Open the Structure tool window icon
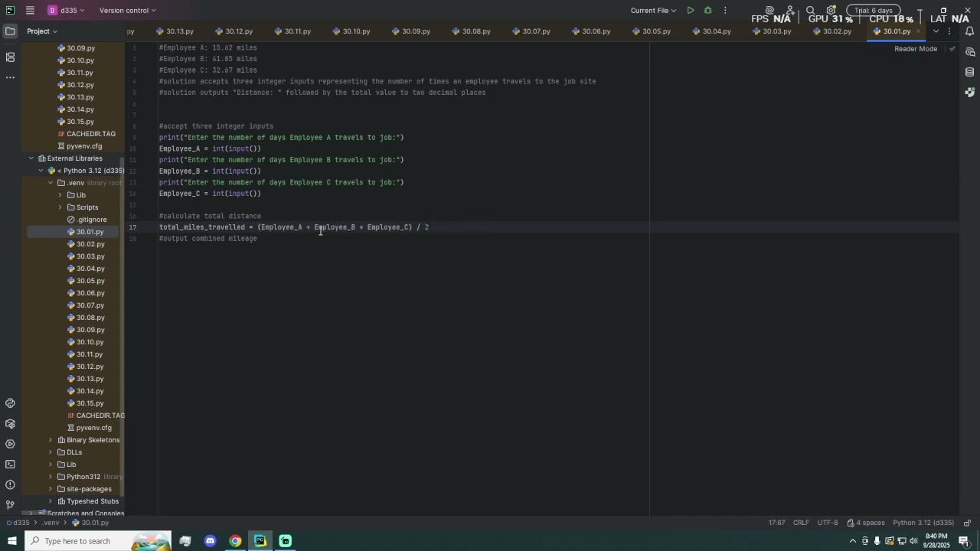 [10, 57]
